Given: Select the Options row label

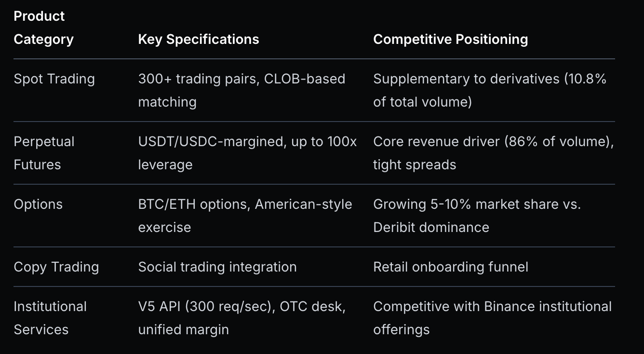Looking at the screenshot, I should click(x=38, y=204).
